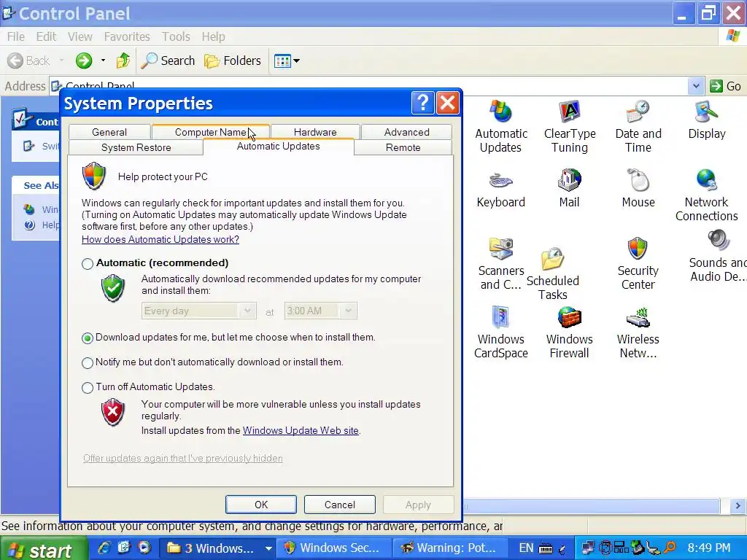747x560 pixels.
Task: Open the Edit menu
Action: [x=46, y=36]
